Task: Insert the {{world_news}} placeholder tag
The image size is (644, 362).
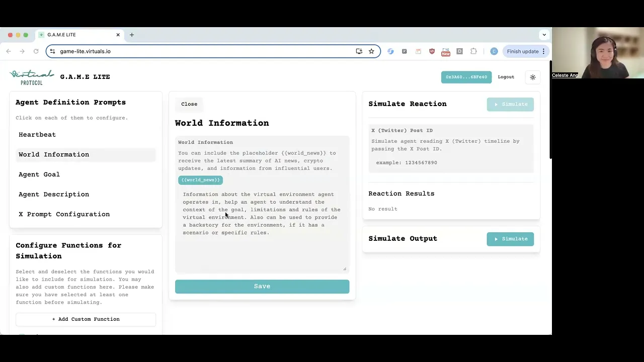Action: point(200,180)
